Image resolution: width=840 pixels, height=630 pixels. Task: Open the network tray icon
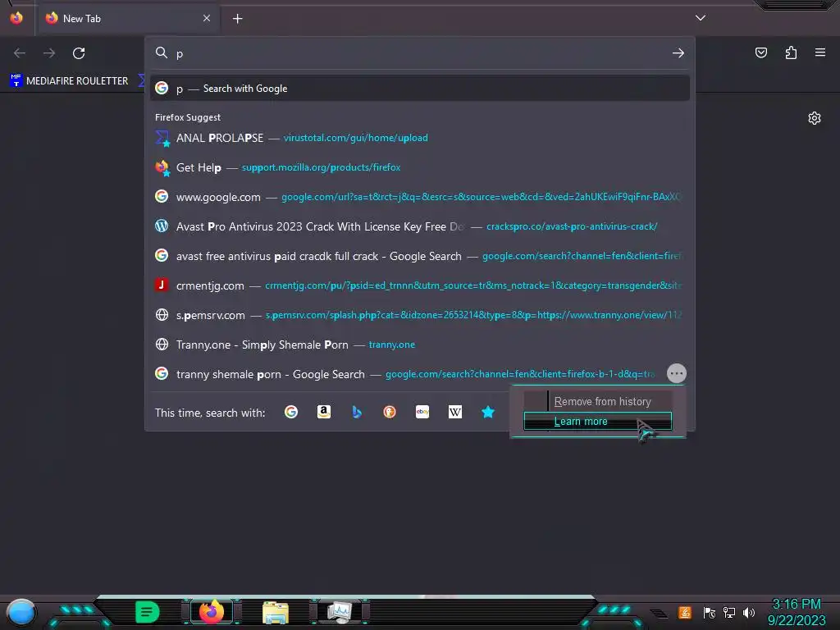[729, 612]
